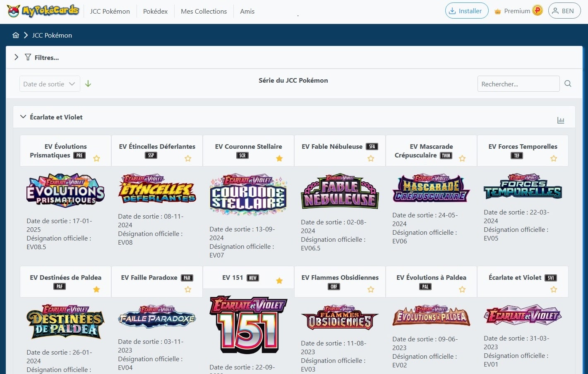Viewport: 588px width, 374px height.
Task: Click the SCR set badge icon
Action: coord(242,155)
